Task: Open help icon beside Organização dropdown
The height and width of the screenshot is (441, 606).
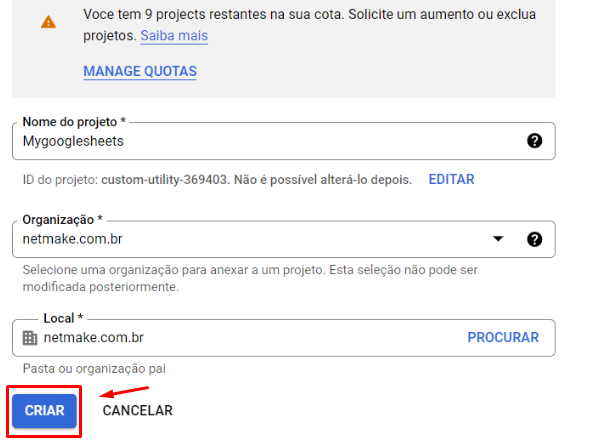Action: tap(535, 239)
